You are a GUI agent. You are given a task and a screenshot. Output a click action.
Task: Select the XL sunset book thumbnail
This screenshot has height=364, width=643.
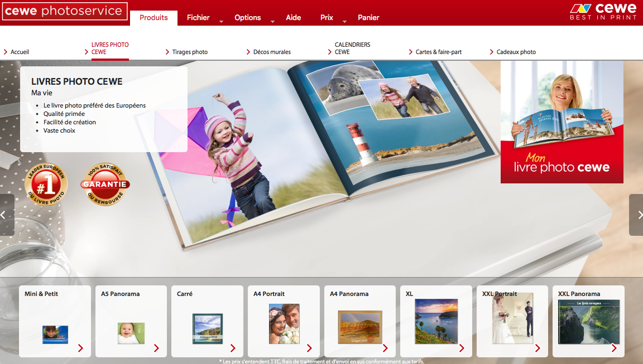click(436, 322)
